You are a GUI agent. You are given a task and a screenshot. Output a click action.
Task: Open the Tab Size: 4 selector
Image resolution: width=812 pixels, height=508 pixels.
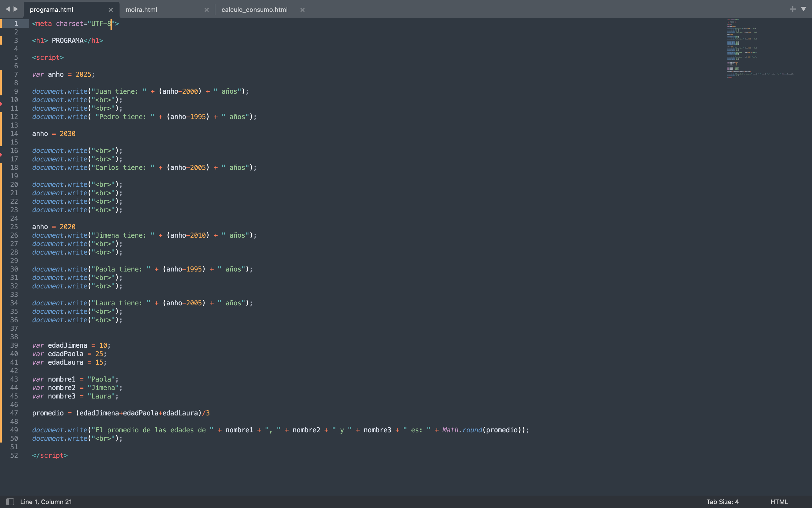(x=722, y=502)
